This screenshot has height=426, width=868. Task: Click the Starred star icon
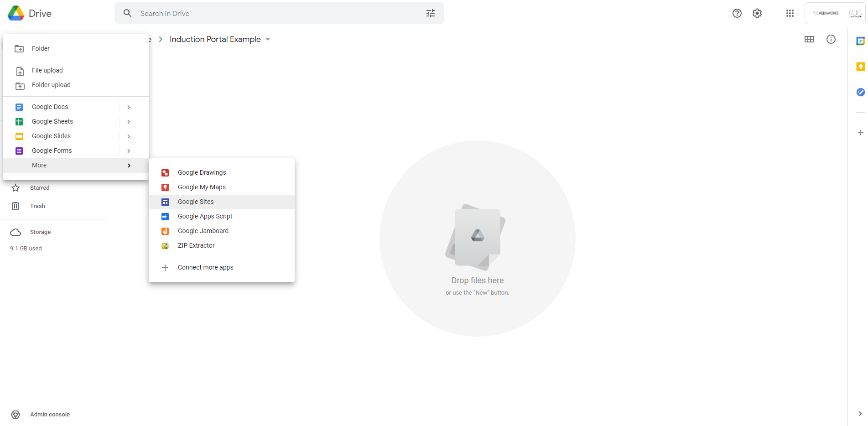click(x=16, y=188)
